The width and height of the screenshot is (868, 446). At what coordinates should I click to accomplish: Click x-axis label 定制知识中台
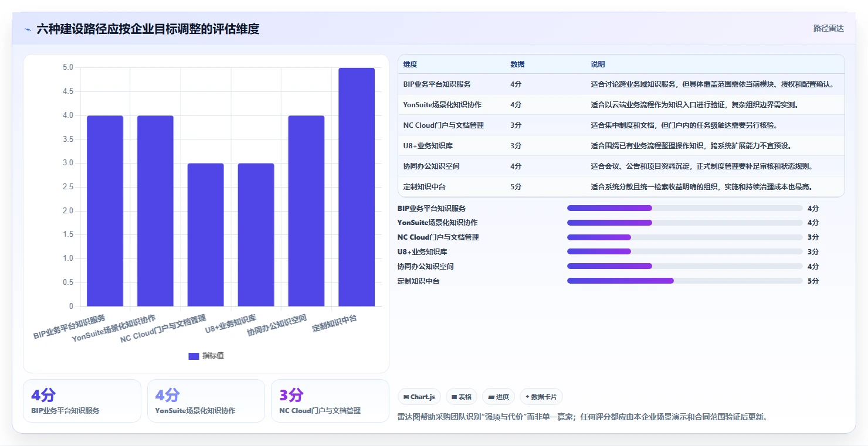click(x=335, y=323)
